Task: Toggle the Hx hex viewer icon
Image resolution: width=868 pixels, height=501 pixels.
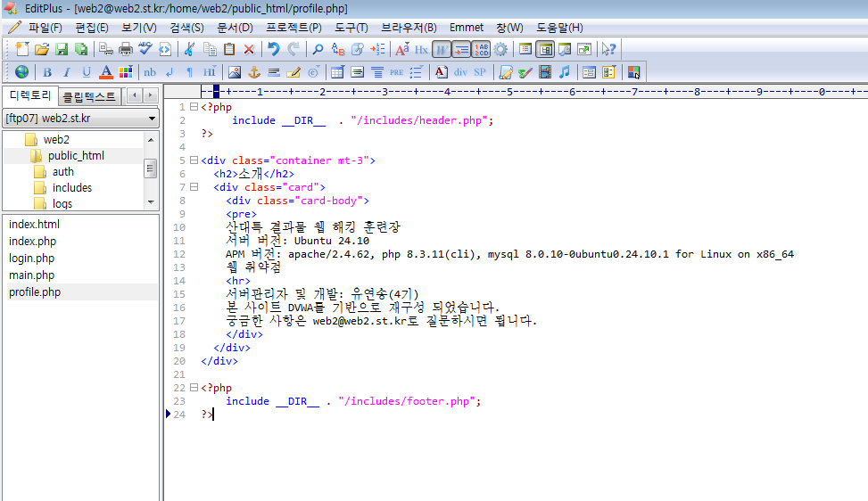Action: point(421,49)
